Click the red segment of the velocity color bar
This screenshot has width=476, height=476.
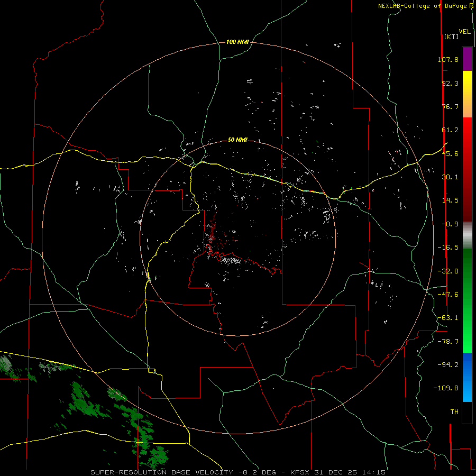coord(467,169)
